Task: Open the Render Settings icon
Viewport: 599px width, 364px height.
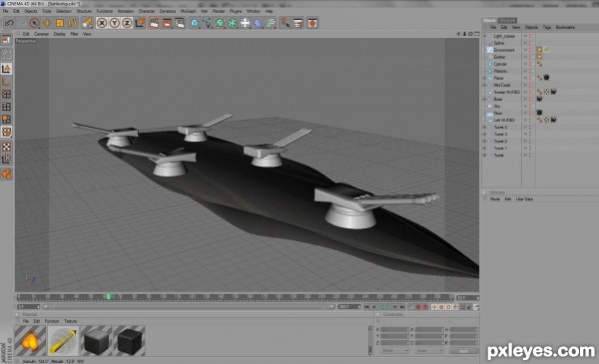Action: pos(180,23)
